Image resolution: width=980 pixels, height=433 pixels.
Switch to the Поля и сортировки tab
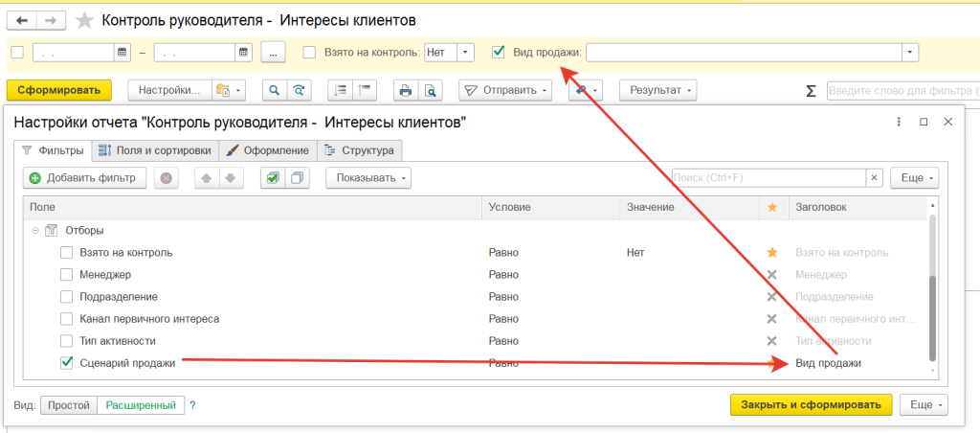pos(155,150)
